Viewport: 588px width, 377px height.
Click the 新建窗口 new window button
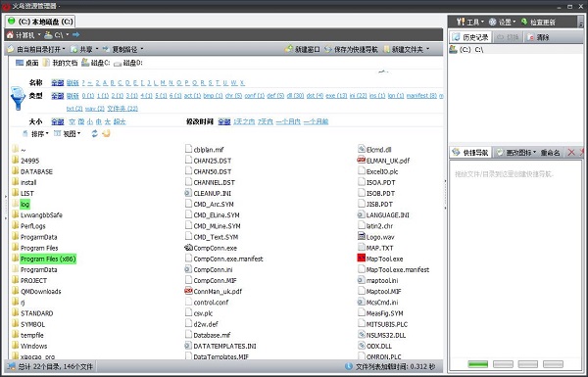302,49
